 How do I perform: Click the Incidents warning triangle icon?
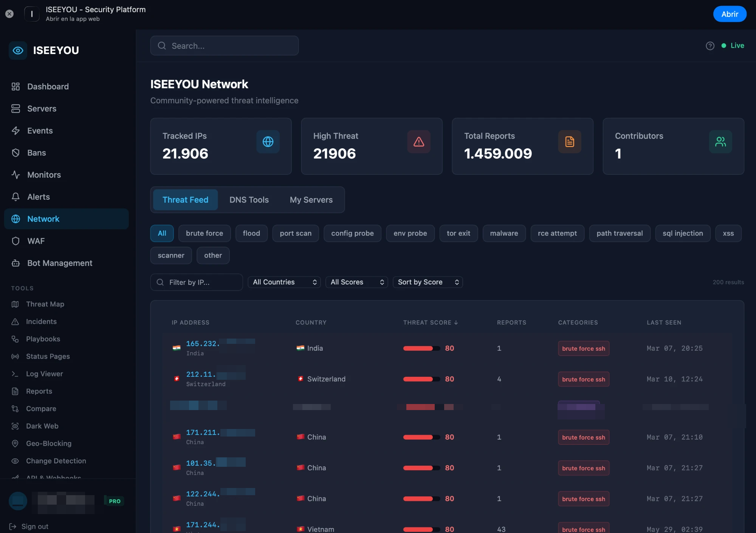[15, 322]
